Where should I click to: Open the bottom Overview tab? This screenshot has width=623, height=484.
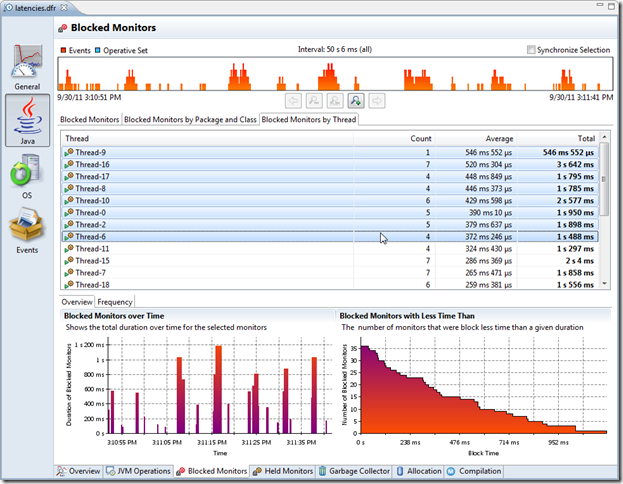(79, 471)
